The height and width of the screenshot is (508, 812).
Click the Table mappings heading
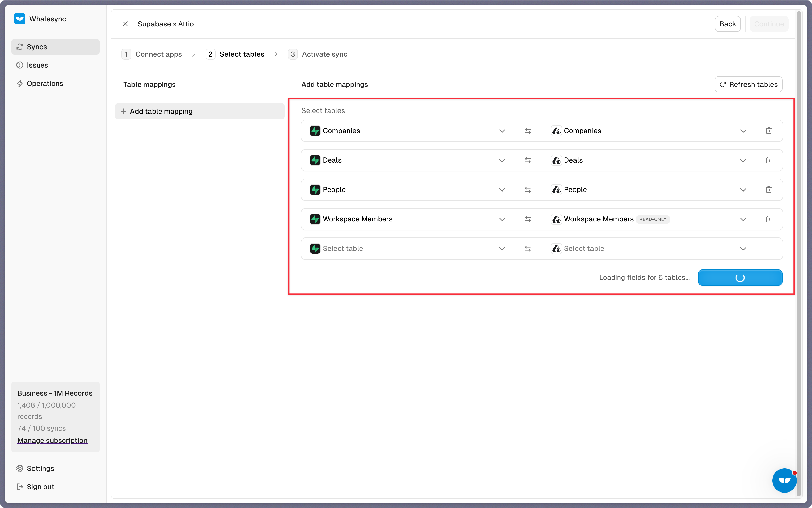pos(149,84)
